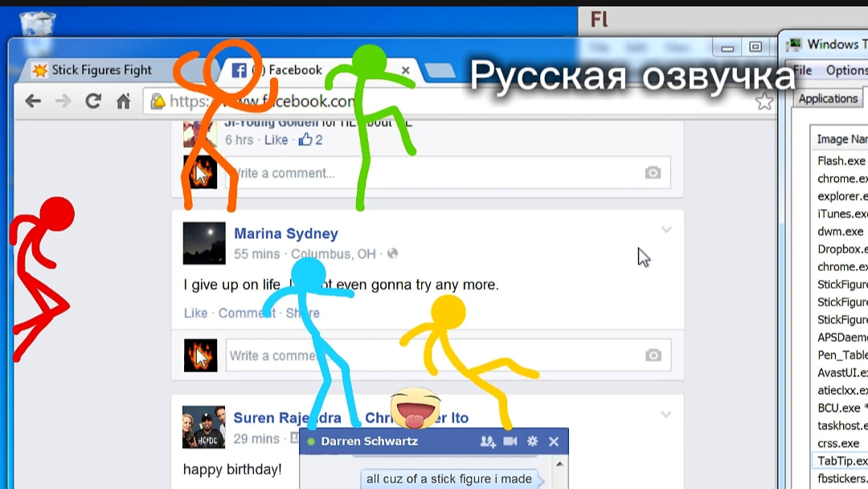The image size is (868, 489).
Task: Add friends to Darren Schwartz chat
Action: click(x=488, y=442)
